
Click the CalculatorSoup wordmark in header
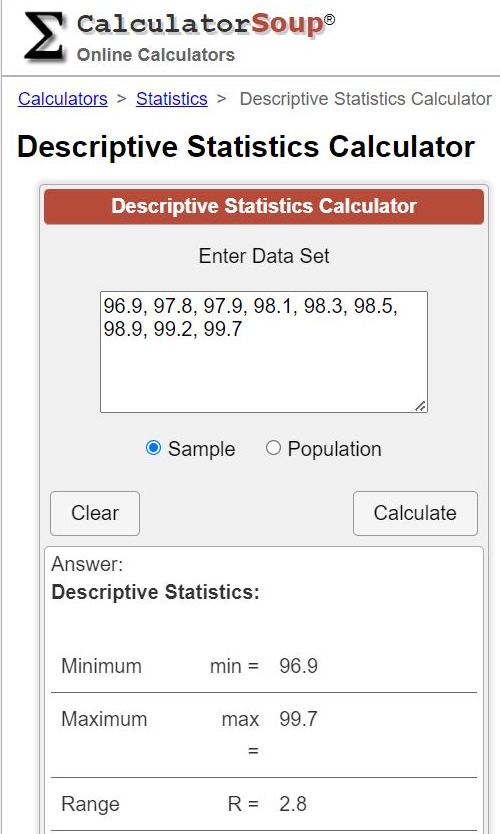click(x=206, y=25)
